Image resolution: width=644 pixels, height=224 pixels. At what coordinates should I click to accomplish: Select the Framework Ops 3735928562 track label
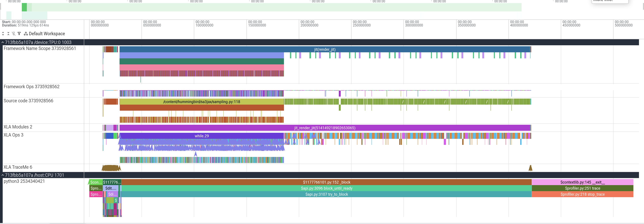pos(32,87)
